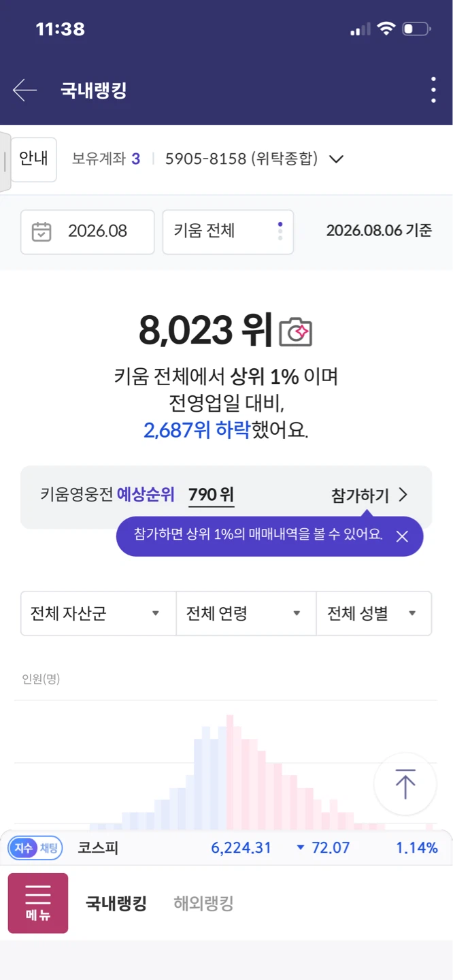Tap the camera share icon beside ranking

coord(296,331)
